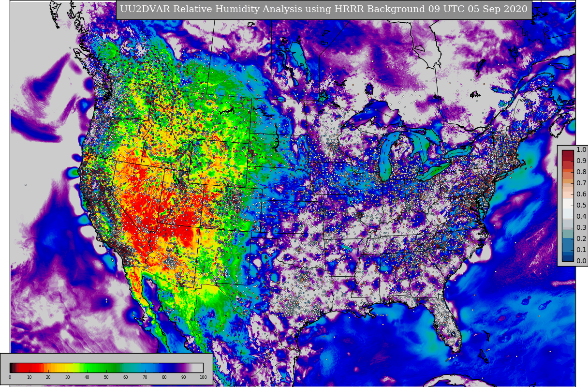588x387 pixels.
Task: Click the '1.0' label on the right colorbar
Action: (x=581, y=150)
